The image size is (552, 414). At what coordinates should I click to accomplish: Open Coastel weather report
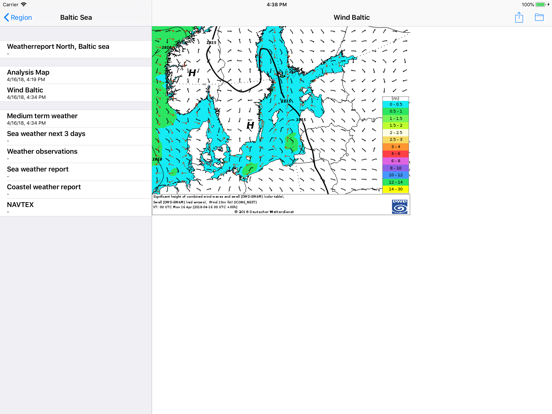click(x=76, y=190)
